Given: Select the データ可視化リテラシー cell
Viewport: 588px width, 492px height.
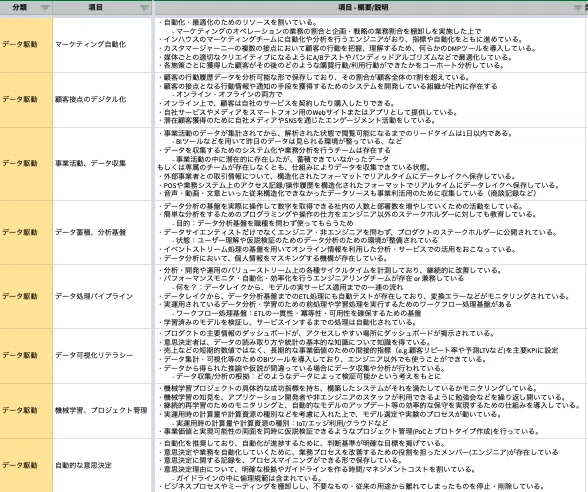Looking at the screenshot, I should (x=102, y=356).
